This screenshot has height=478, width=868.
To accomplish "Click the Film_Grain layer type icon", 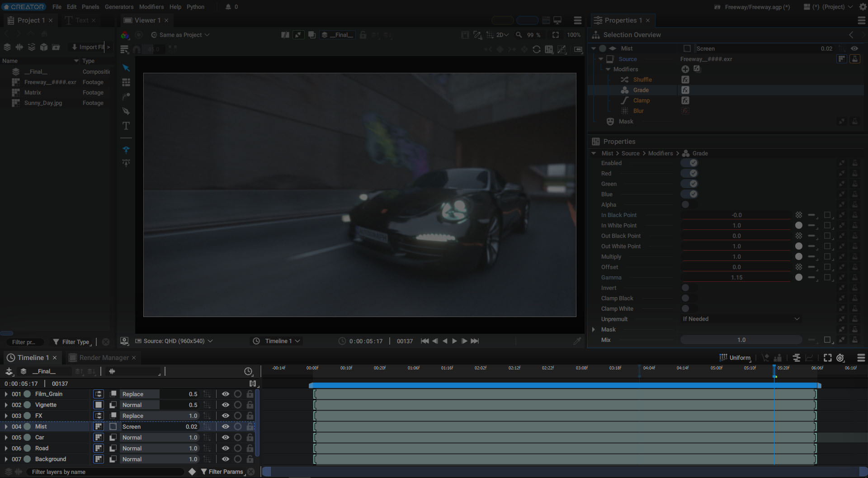I will (99, 394).
